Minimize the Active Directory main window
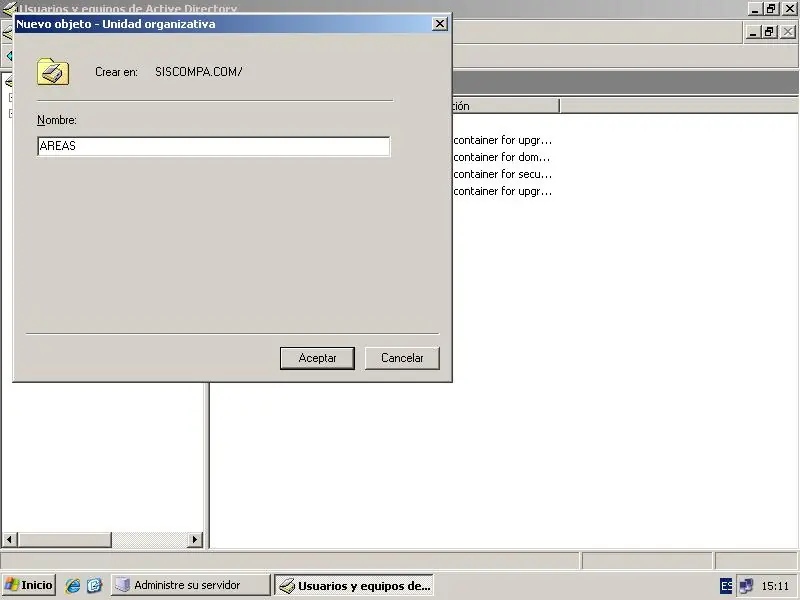Image resolution: width=800 pixels, height=600 pixels. click(x=756, y=8)
